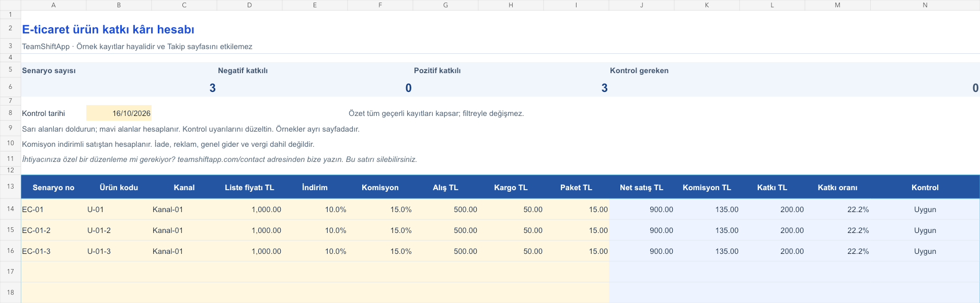Click the 'Kargo TL' header
This screenshot has height=303, width=980.
pyautogui.click(x=511, y=188)
